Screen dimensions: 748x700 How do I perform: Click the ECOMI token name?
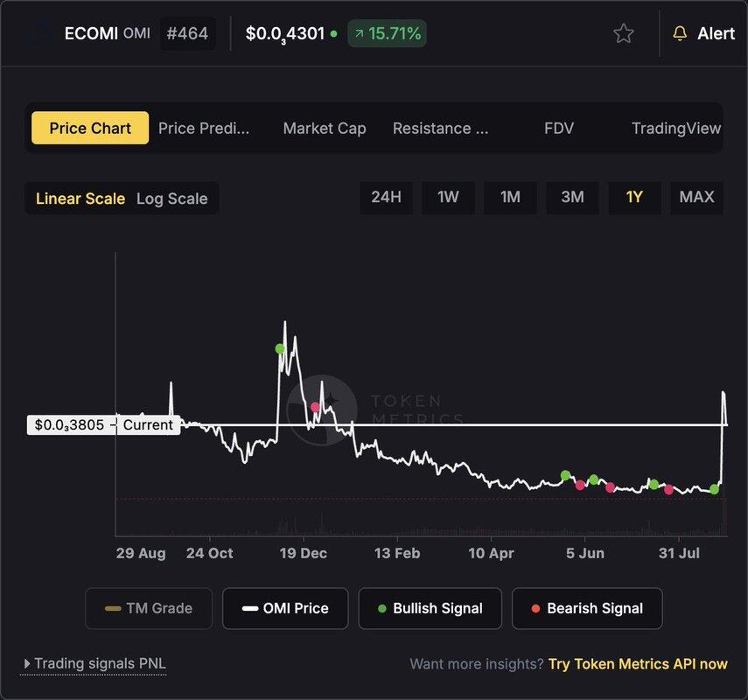(91, 33)
